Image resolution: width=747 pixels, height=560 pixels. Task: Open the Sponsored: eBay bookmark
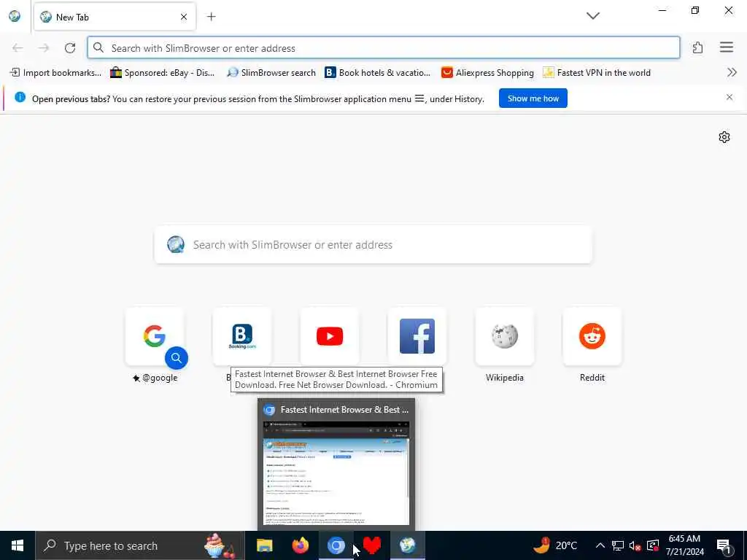coord(163,73)
